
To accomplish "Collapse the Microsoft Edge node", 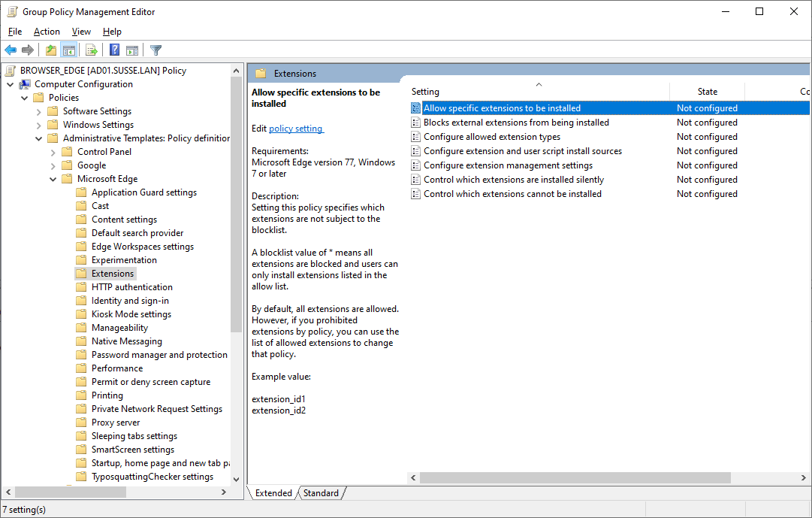I will [53, 178].
